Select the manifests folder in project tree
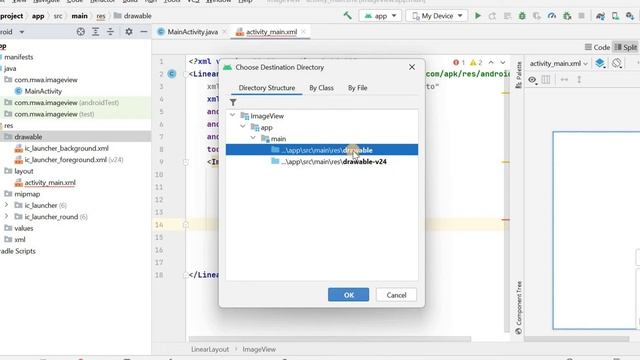 click(x=18, y=57)
